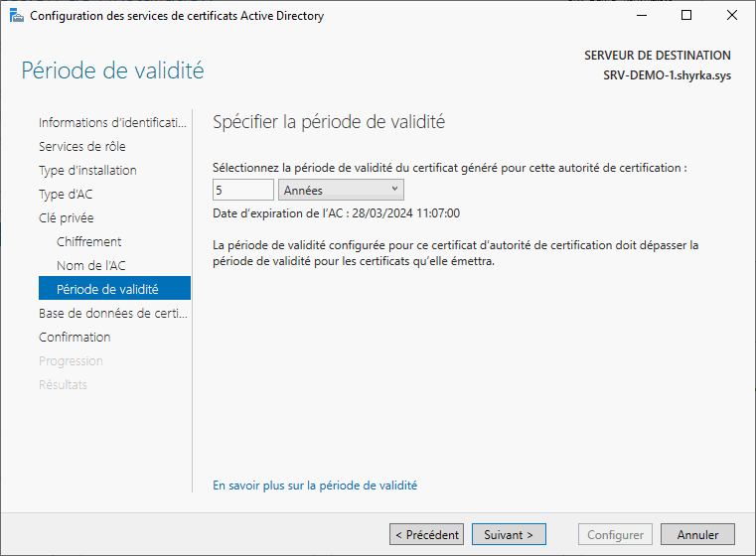Screen dimensions: 756x556
Task: Open the Chiffrement sub-step
Action: 89,242
